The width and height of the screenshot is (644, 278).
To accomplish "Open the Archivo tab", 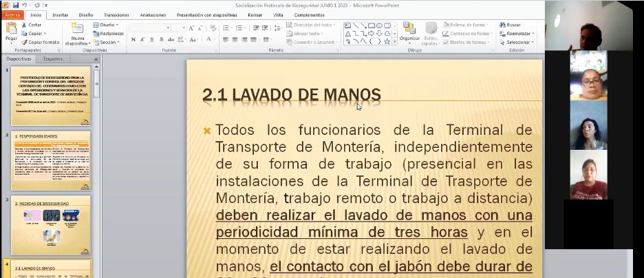I will 13,15.
